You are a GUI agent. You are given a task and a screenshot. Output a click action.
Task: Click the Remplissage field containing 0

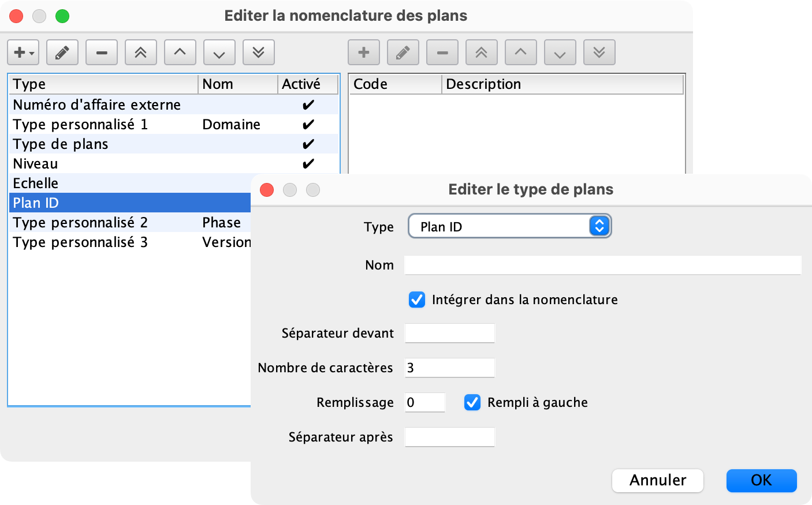[425, 402]
